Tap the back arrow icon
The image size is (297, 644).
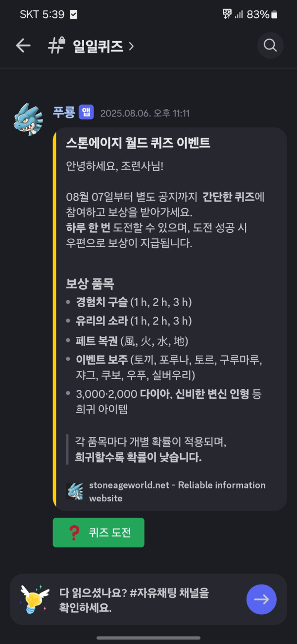(x=23, y=46)
